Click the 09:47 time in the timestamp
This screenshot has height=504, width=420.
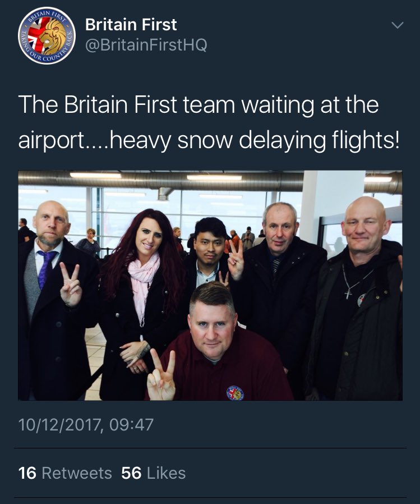click(131, 425)
